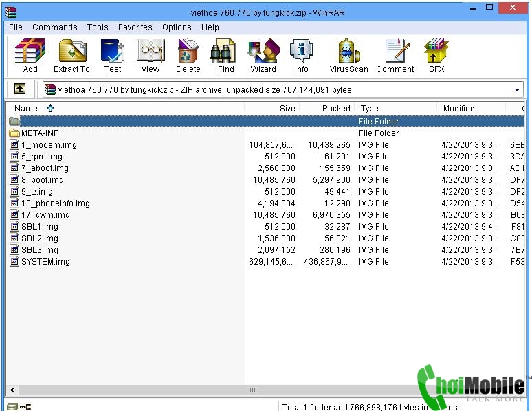Select the 5_rpm.img file icon
532x411 pixels.
(14, 157)
